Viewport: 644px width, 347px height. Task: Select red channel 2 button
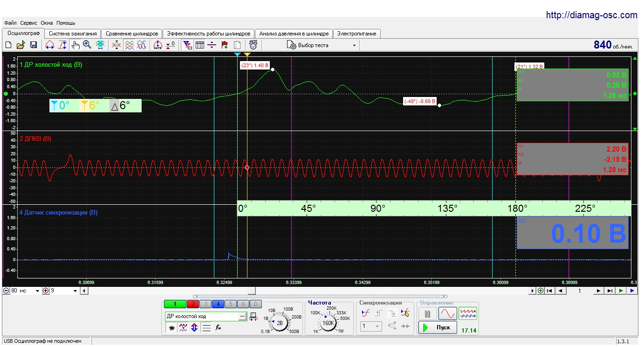coord(192,304)
